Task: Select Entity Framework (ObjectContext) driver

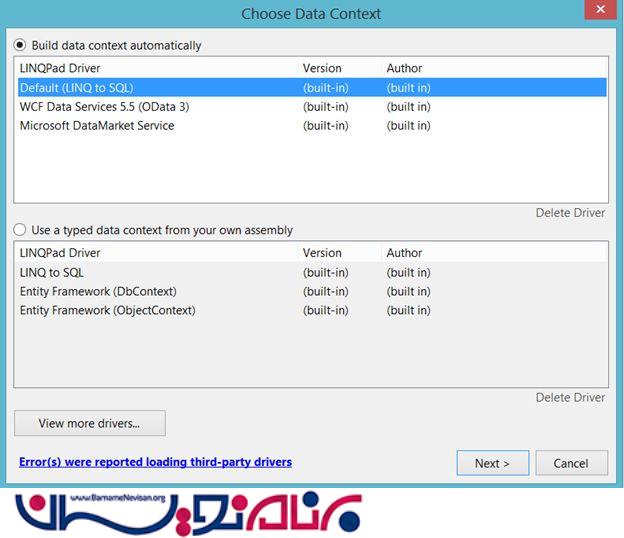Action: pos(107,310)
